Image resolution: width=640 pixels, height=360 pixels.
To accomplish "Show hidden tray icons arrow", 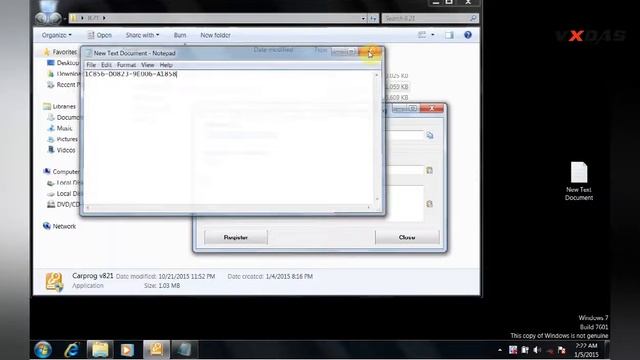I will point(500,350).
